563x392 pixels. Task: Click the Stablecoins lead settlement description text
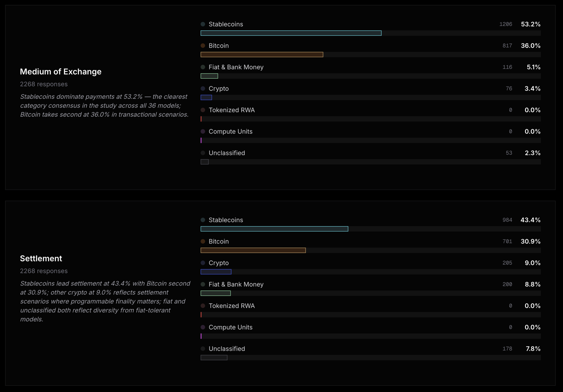(x=105, y=301)
